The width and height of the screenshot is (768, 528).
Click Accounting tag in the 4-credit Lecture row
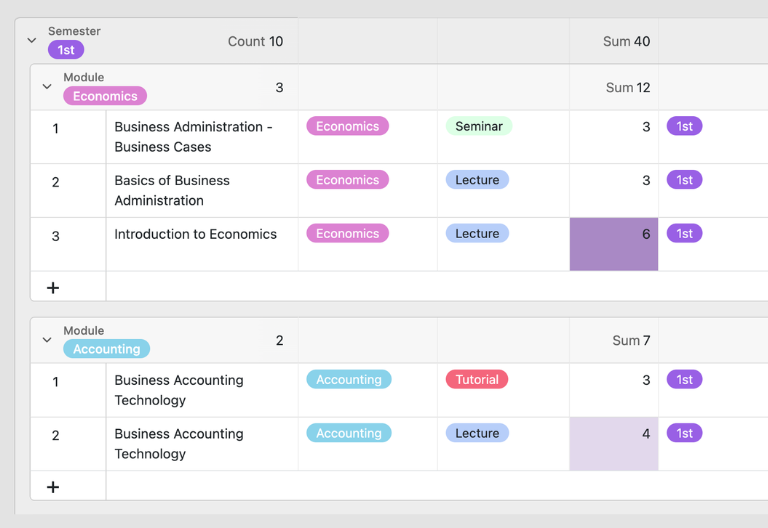click(349, 433)
